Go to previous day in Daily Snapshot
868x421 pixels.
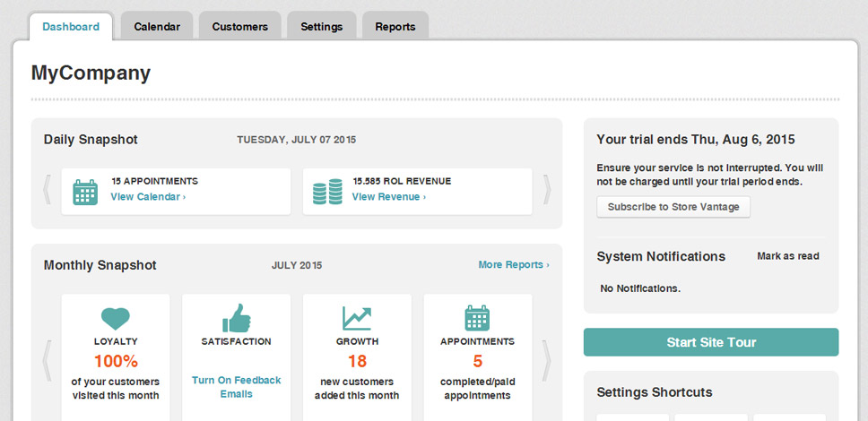pyautogui.click(x=47, y=190)
